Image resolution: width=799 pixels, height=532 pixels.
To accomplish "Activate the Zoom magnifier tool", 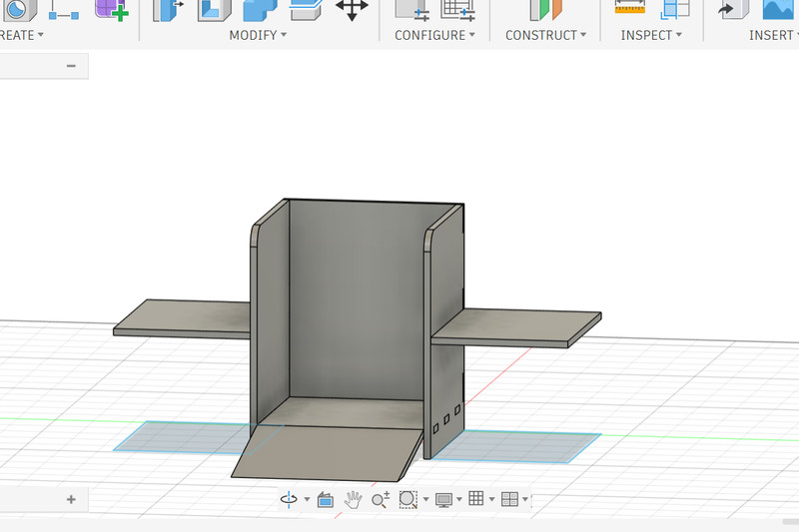I will point(381,500).
